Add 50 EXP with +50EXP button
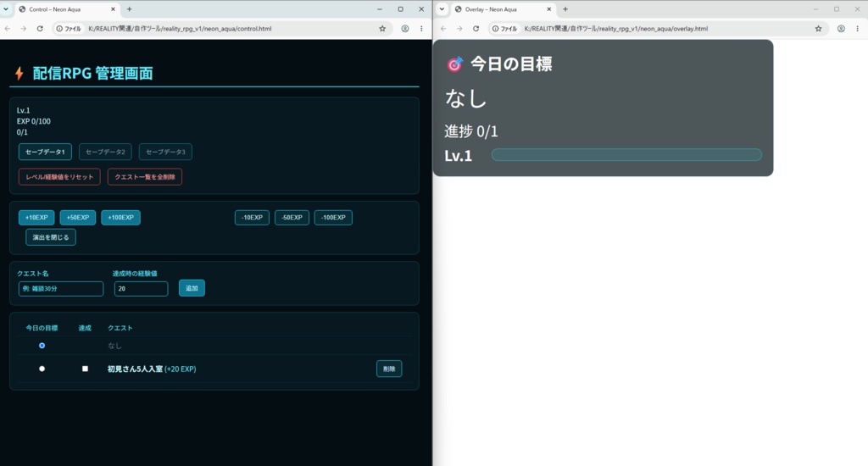This screenshot has width=868, height=466. (77, 218)
